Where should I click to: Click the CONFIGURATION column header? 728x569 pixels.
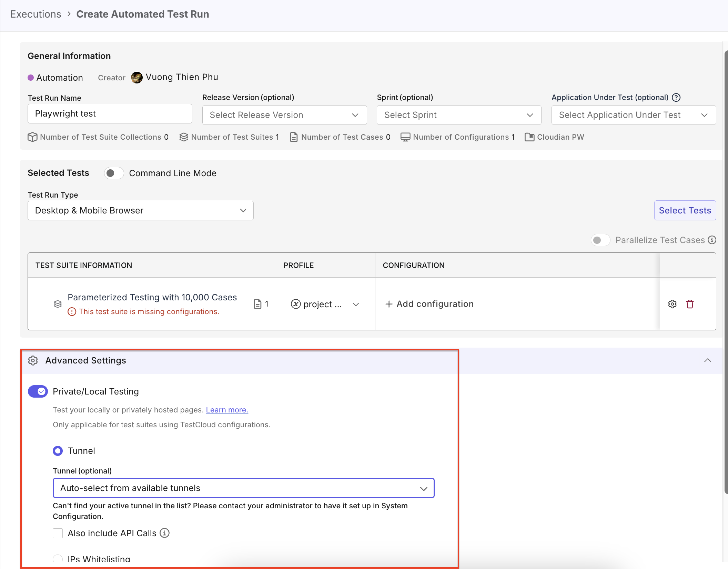414,265
